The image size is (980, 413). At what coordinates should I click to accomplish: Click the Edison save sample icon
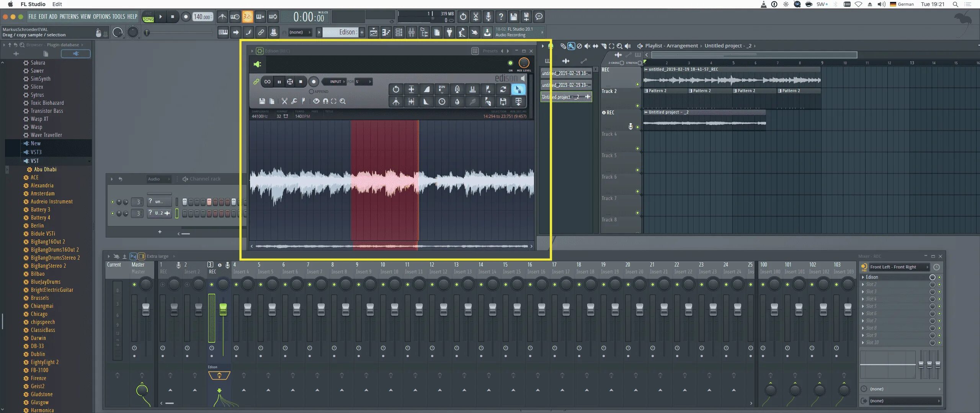click(262, 101)
